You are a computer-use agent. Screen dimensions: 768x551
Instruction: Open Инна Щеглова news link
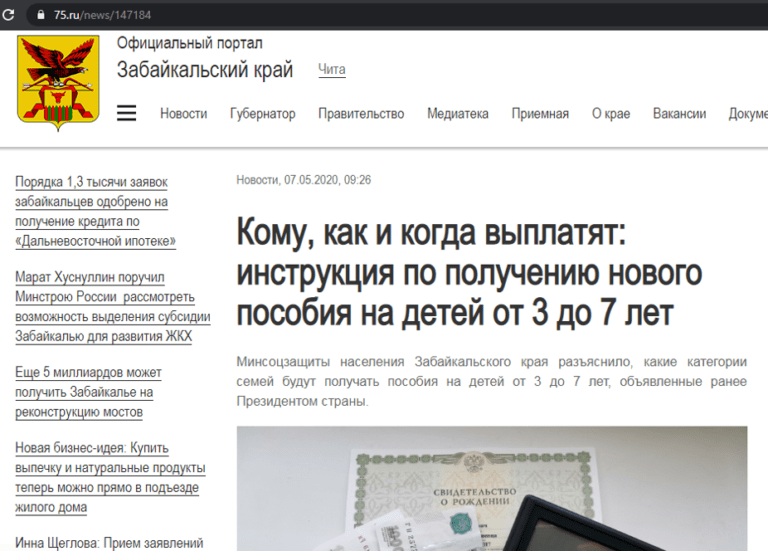[109, 543]
